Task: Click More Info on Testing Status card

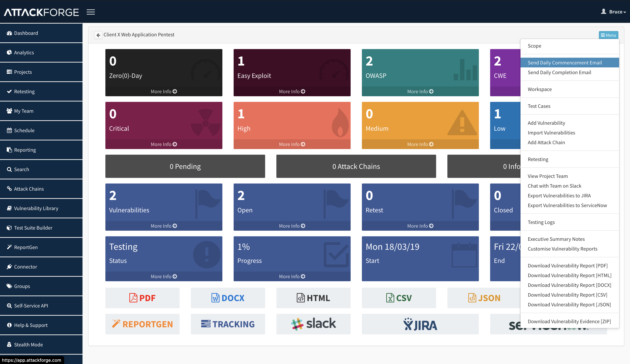Action: (x=164, y=276)
